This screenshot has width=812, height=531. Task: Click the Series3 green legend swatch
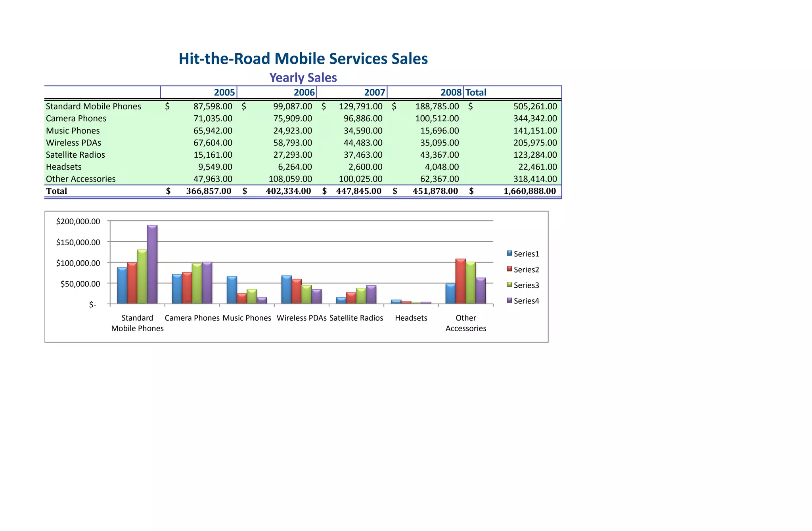(x=509, y=285)
